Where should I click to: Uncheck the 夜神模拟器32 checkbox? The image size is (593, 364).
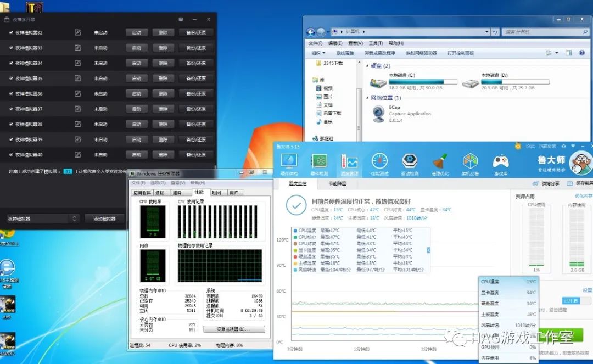tap(11, 32)
